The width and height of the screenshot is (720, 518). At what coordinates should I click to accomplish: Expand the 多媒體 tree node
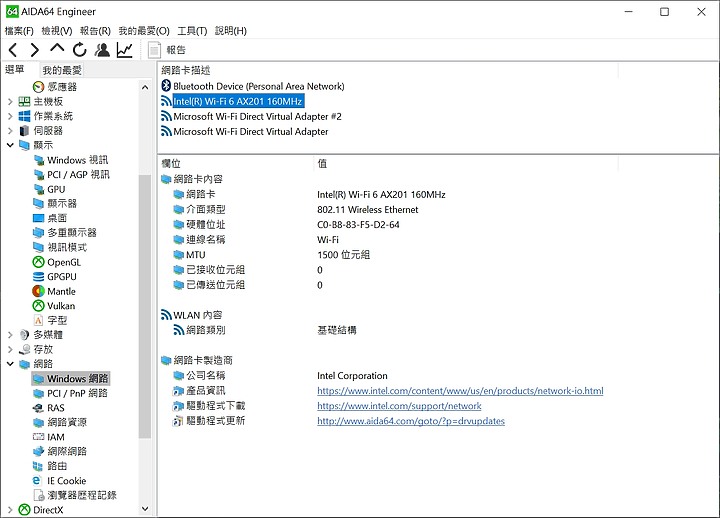(10, 335)
